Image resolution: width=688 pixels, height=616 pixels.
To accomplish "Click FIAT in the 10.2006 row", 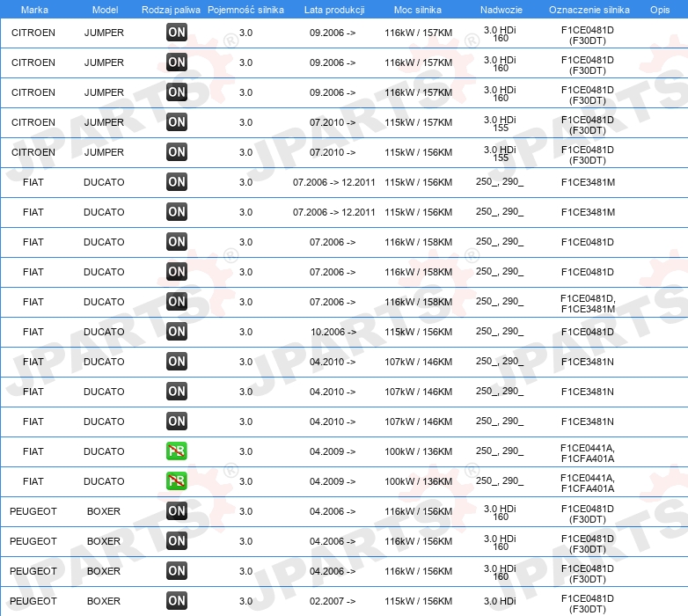I will (33, 332).
